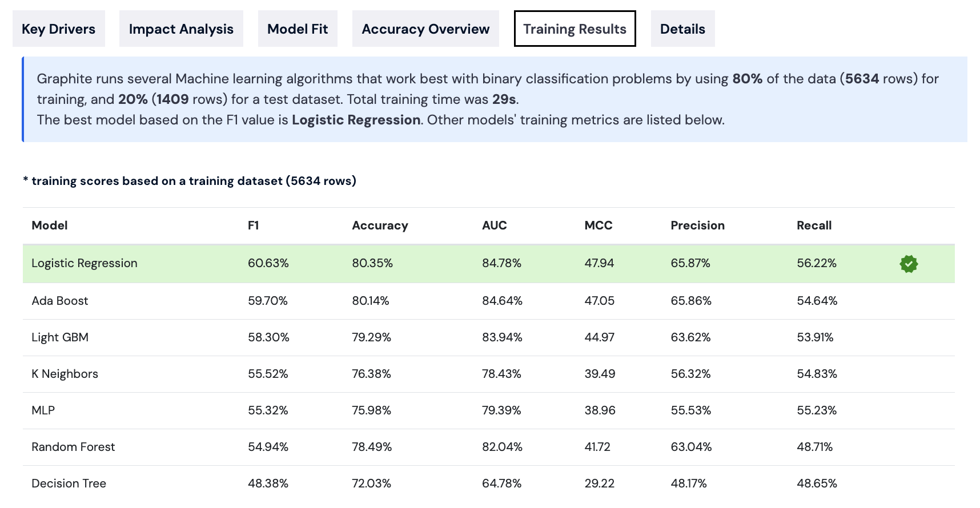Select the Logistic Regression row
This screenshot has height=508, width=980.
[85, 263]
